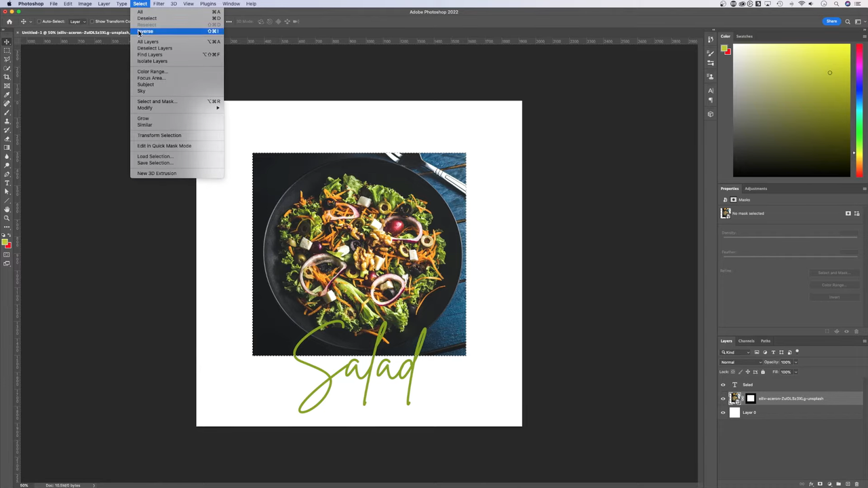Toggle lock transparent pixels
Image resolution: width=868 pixels, height=488 pixels.
pyautogui.click(x=733, y=372)
